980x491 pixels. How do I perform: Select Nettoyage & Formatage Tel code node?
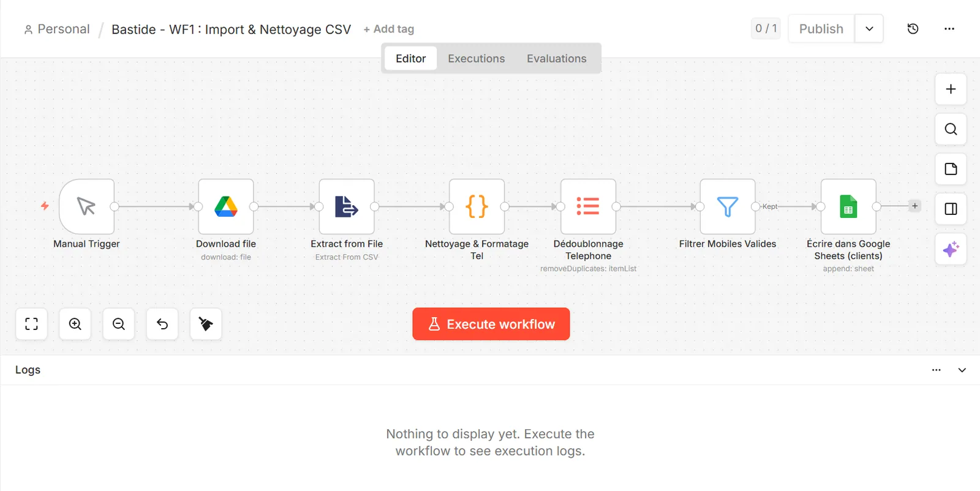(x=477, y=206)
